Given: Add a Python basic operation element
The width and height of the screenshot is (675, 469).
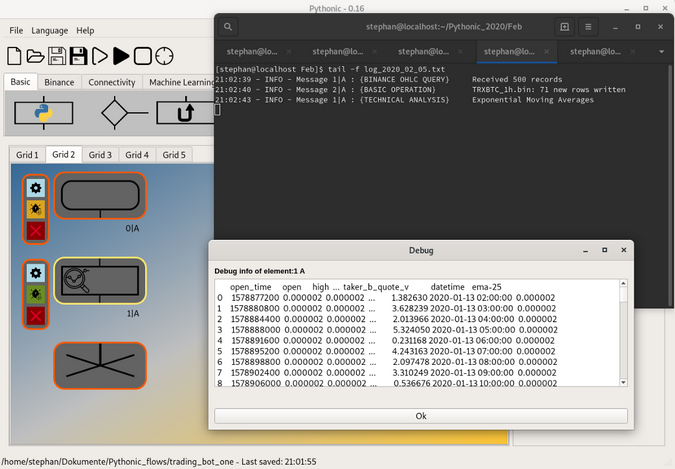Looking at the screenshot, I should pos(44,114).
